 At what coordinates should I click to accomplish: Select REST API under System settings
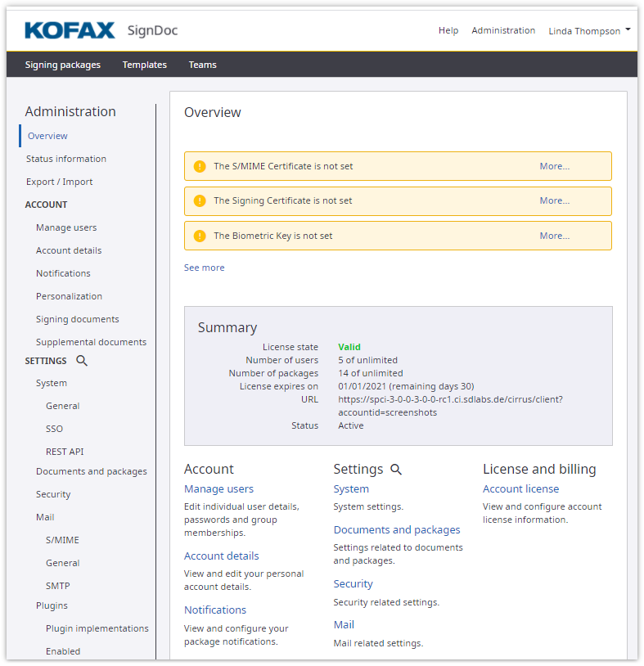pos(65,452)
